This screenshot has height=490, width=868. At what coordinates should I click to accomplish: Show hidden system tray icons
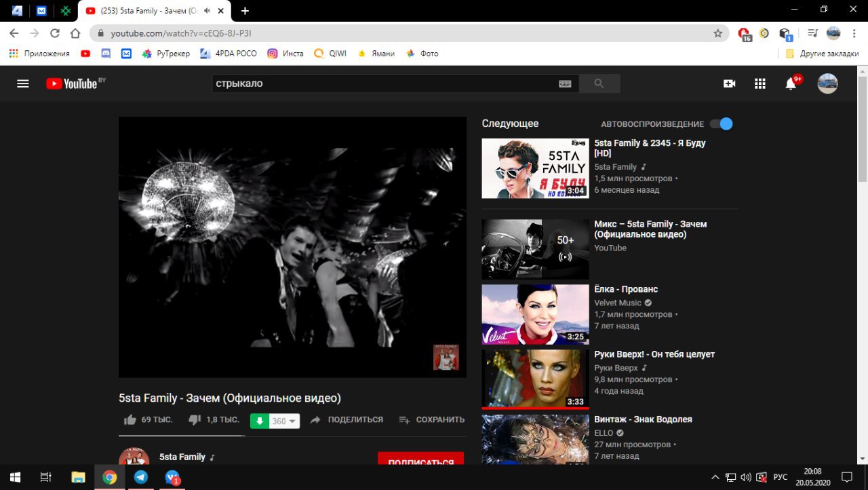pos(715,477)
